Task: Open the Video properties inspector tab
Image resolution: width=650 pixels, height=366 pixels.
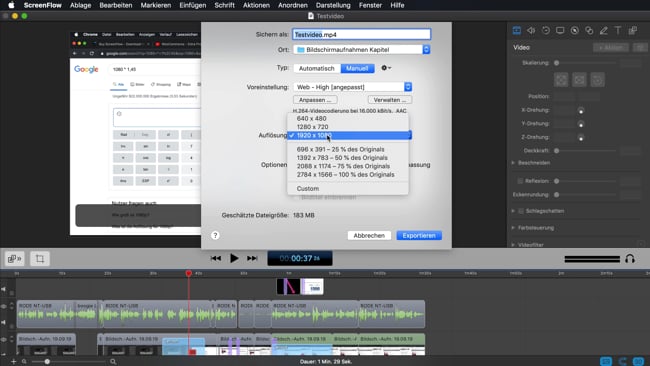Action: coord(517,30)
